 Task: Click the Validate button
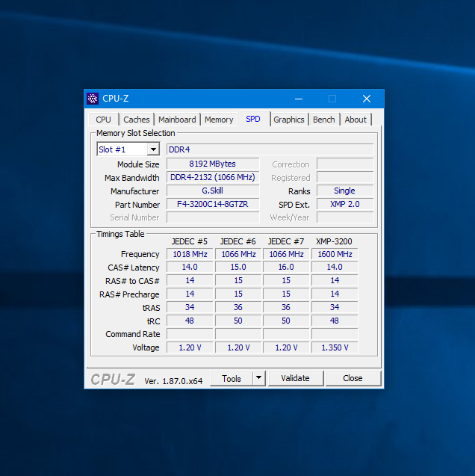click(296, 378)
